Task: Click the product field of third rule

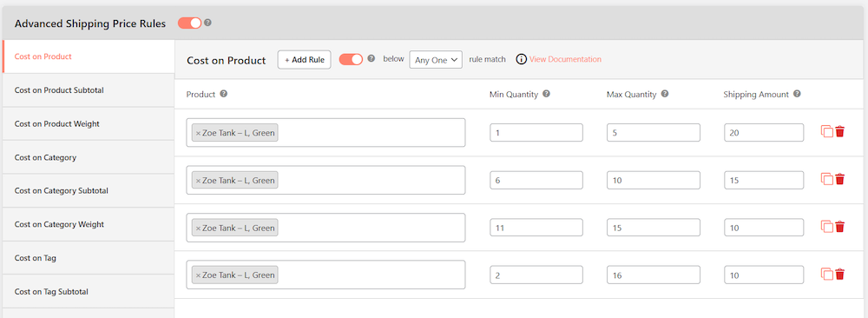Action: pyautogui.click(x=326, y=228)
